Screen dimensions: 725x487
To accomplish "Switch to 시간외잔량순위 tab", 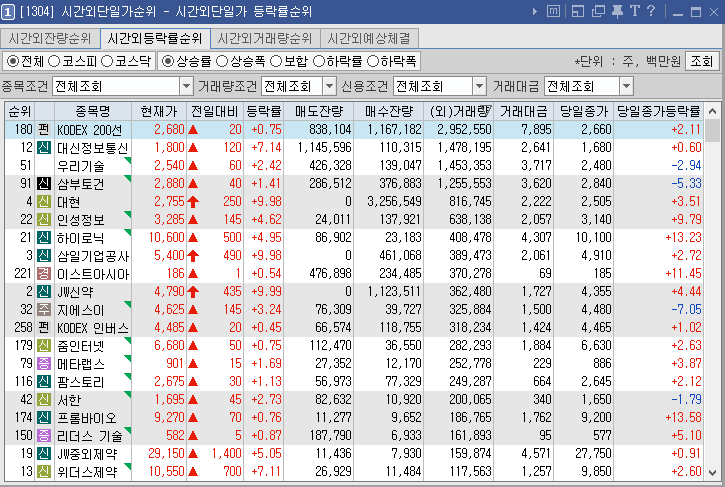I will (x=50, y=38).
